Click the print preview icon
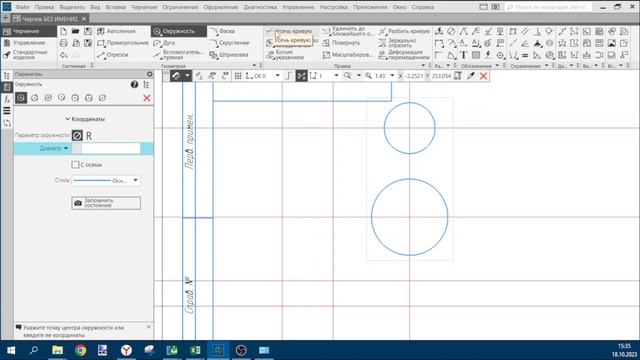640x360 pixels. [x=76, y=43]
